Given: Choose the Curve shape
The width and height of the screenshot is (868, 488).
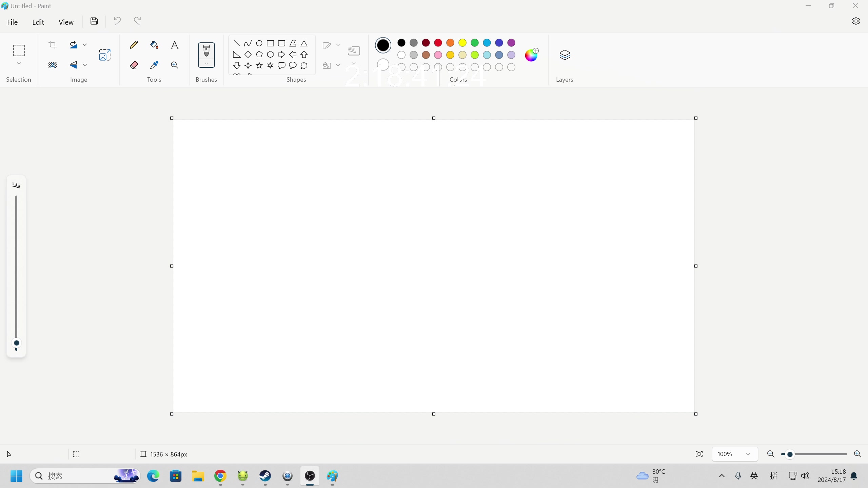Looking at the screenshot, I should pyautogui.click(x=248, y=43).
